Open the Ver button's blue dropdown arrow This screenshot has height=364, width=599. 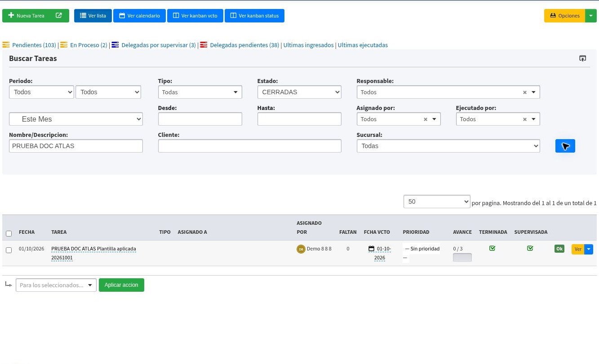589,249
